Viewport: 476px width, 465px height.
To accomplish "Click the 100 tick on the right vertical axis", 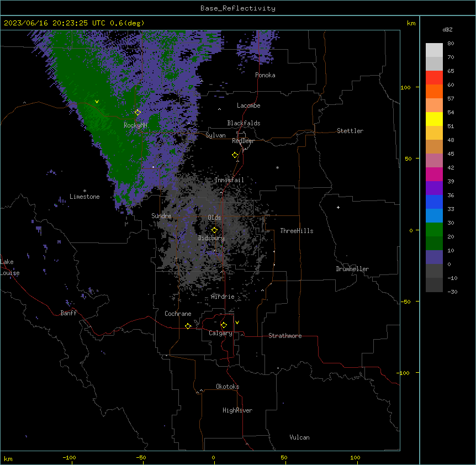I will coord(405,87).
